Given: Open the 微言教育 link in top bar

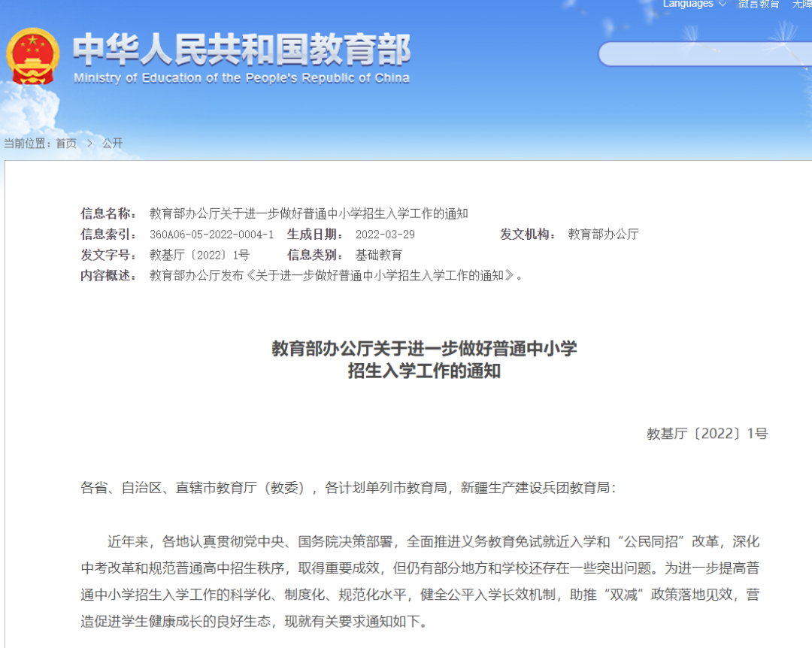Looking at the screenshot, I should 758,5.
